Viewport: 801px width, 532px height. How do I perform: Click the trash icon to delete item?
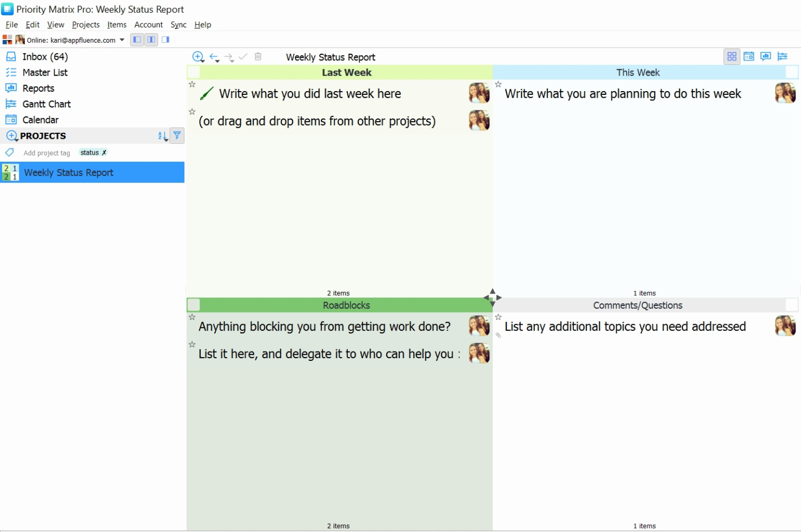click(258, 56)
